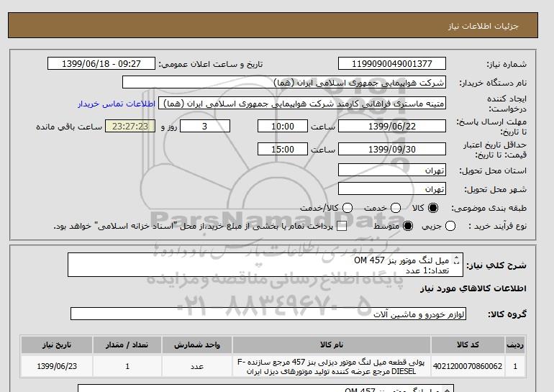
Task: Click response deadline date 1399/06/22
Action: pos(392,126)
